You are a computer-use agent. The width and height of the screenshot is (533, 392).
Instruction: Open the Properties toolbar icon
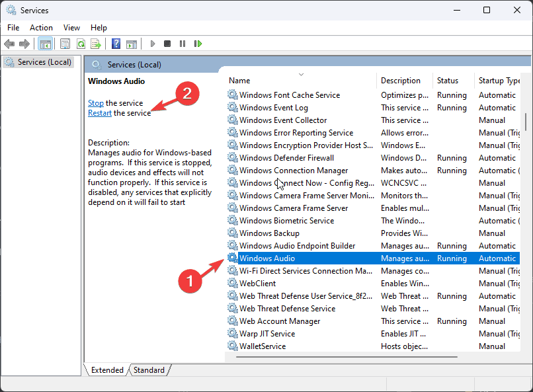65,44
